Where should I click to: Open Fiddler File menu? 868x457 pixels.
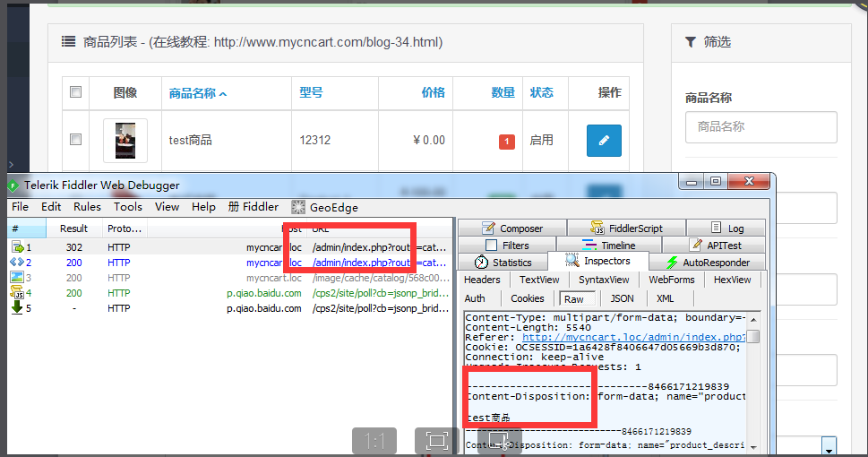20,207
